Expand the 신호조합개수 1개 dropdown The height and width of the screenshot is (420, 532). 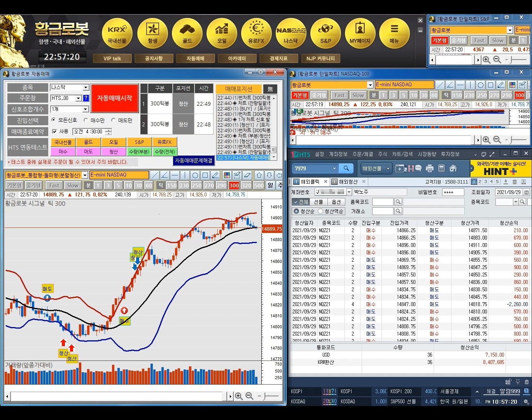86,109
